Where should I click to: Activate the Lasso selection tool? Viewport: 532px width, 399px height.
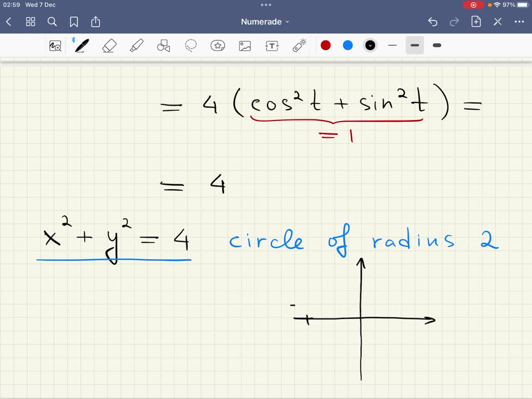tap(191, 45)
